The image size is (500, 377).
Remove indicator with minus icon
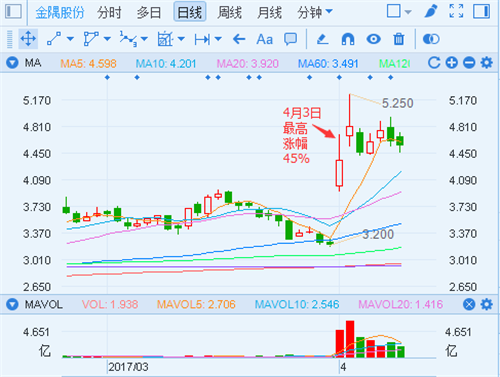(x=469, y=63)
